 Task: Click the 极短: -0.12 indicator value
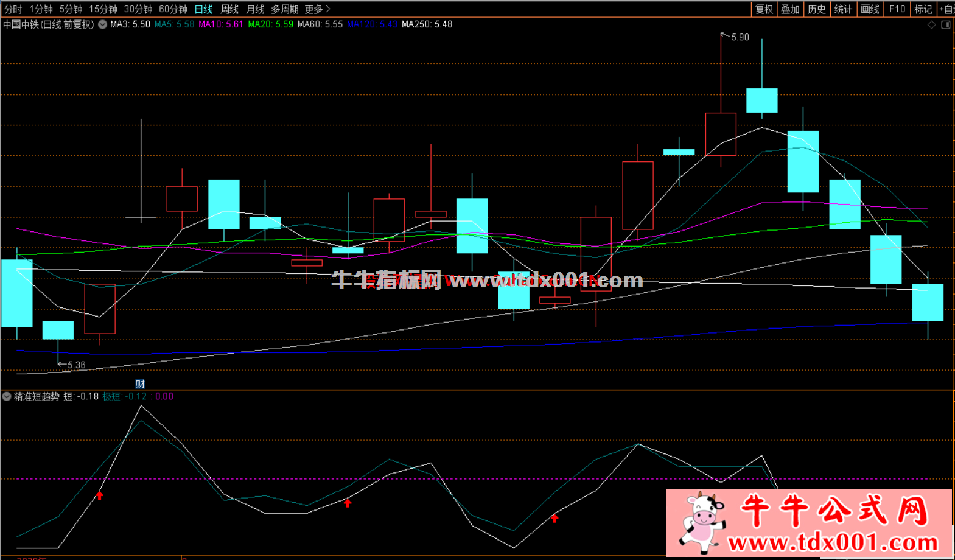tap(125, 396)
